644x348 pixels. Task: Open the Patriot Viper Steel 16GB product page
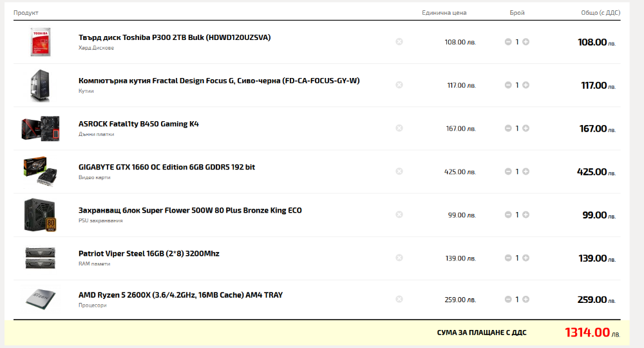click(149, 253)
